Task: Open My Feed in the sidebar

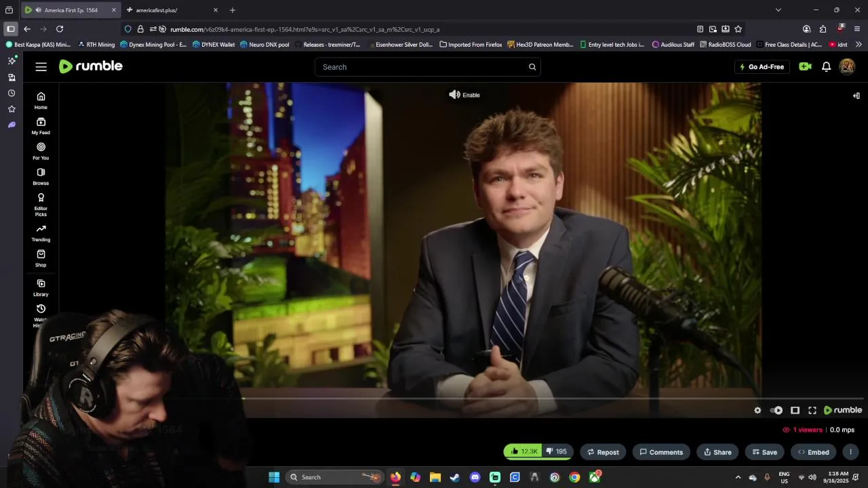Action: coord(41,126)
